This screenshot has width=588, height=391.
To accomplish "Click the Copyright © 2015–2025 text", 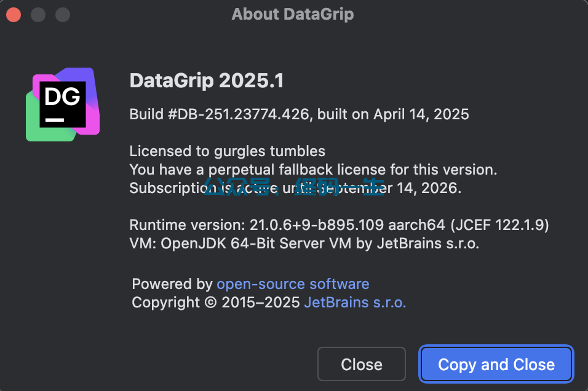I will [216, 302].
